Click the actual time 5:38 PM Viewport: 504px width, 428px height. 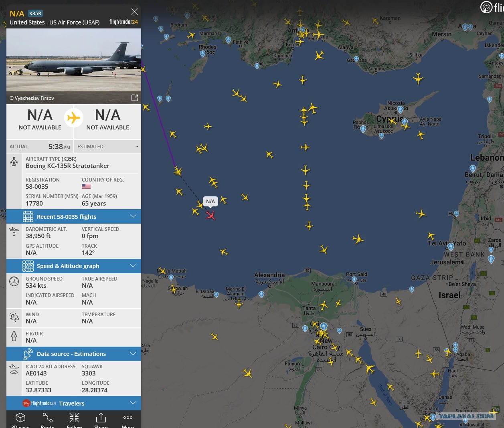pos(59,147)
